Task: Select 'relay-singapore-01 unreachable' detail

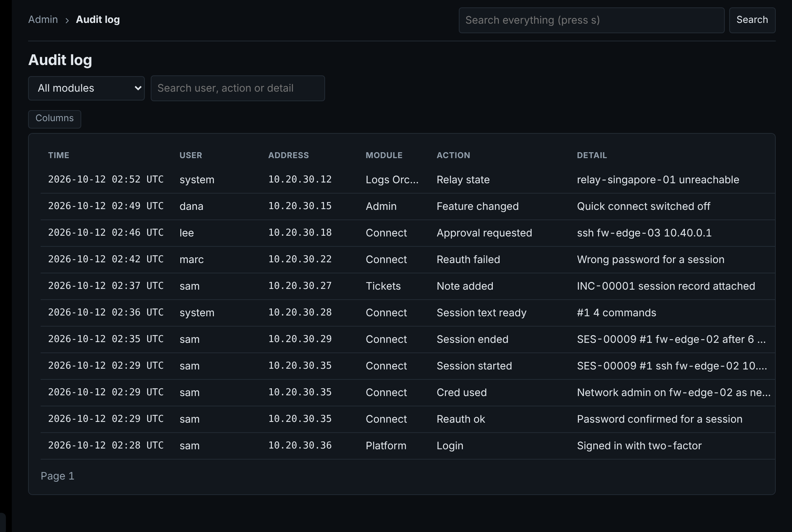Action: coord(658,180)
